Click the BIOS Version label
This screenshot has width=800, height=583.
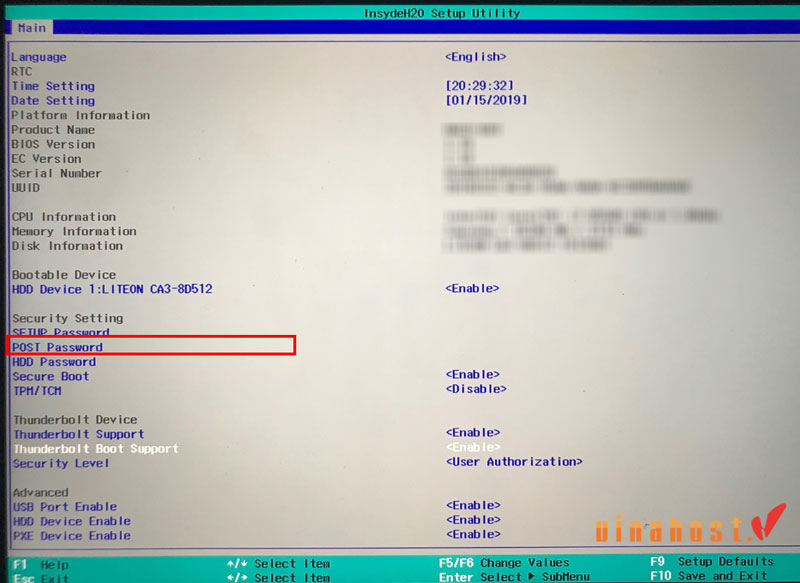pyautogui.click(x=53, y=145)
